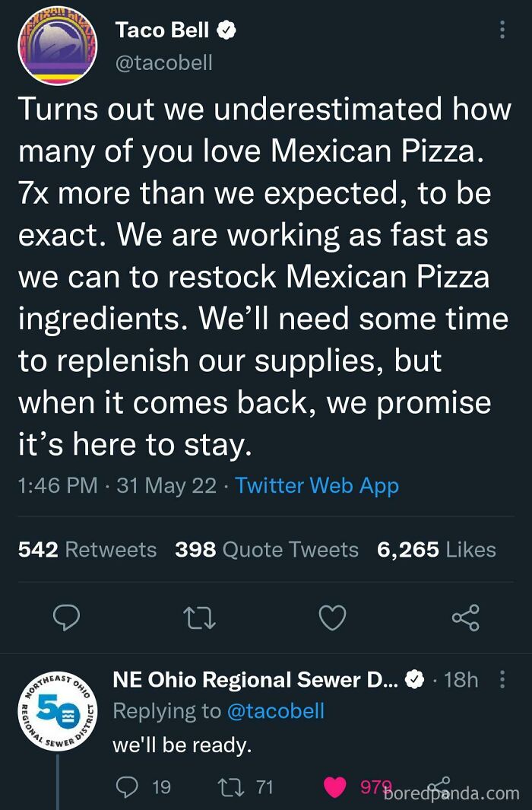Open the more options menu on Taco Bell's tweet
Screen dimensions: 532x810
click(x=501, y=30)
